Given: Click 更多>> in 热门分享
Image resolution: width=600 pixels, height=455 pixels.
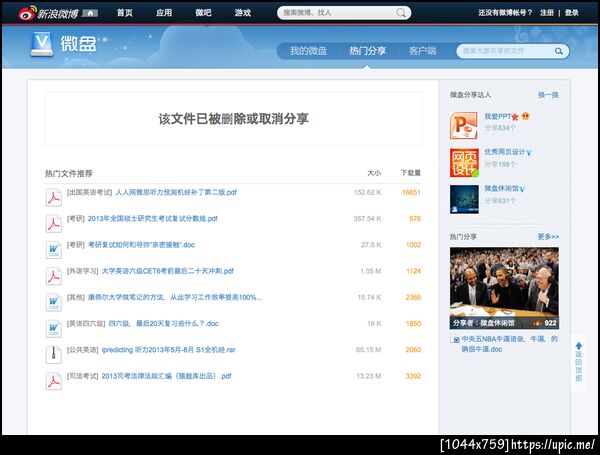Looking at the screenshot, I should coord(548,236).
